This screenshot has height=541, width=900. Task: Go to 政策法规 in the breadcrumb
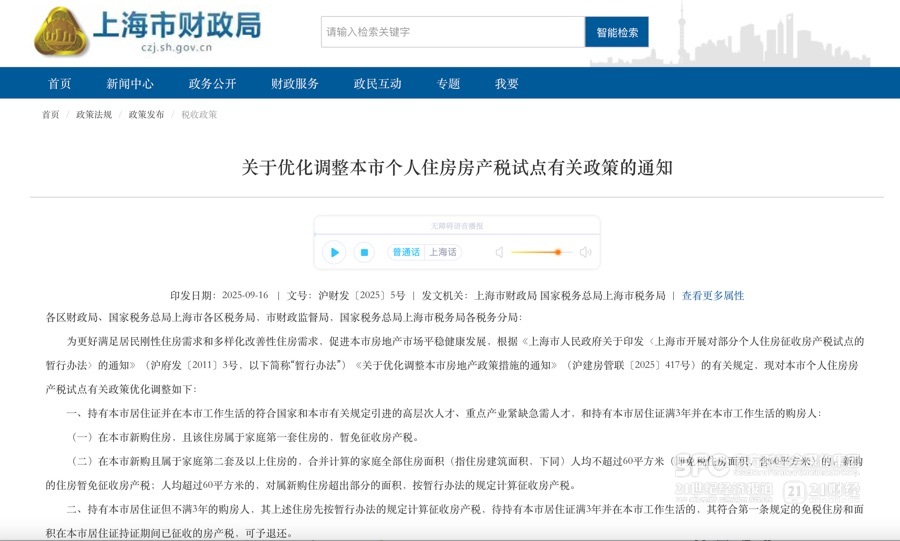coord(94,115)
